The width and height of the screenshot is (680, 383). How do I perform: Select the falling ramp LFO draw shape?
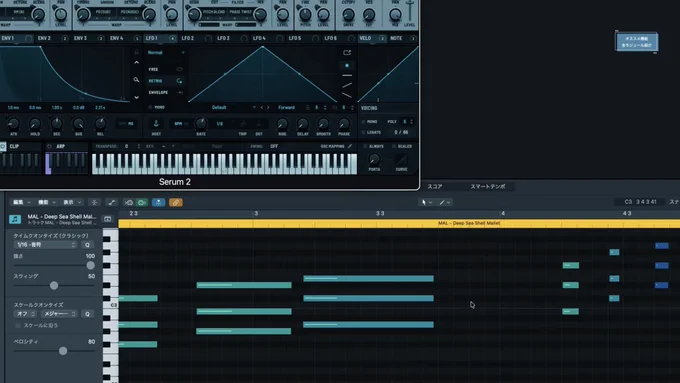click(347, 95)
